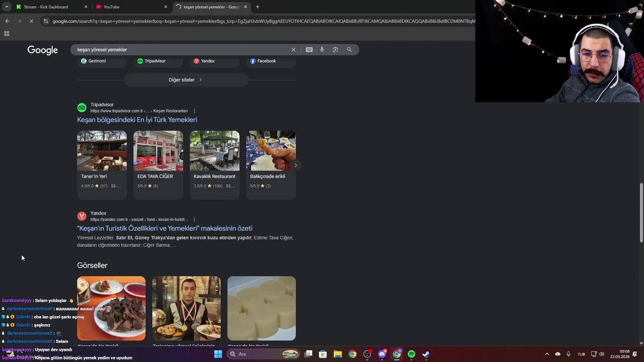This screenshot has height=362, width=644.
Task: Open site information icon in address bar
Action: click(46, 21)
